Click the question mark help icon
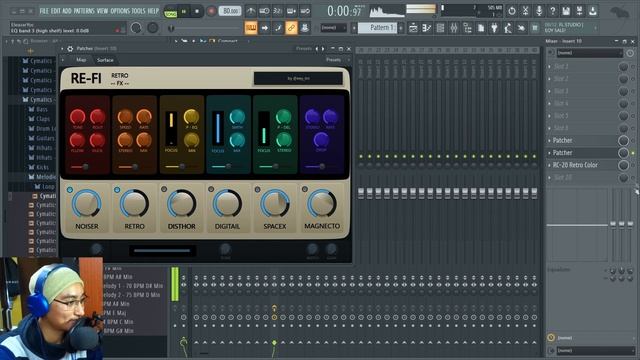The width and height of the screenshot is (640, 360). click(x=552, y=11)
